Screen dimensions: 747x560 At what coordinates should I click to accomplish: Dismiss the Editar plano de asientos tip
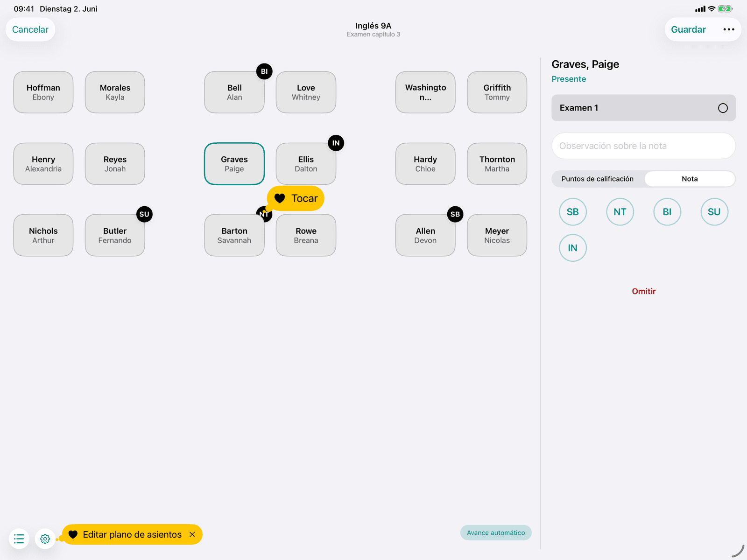[192, 535]
